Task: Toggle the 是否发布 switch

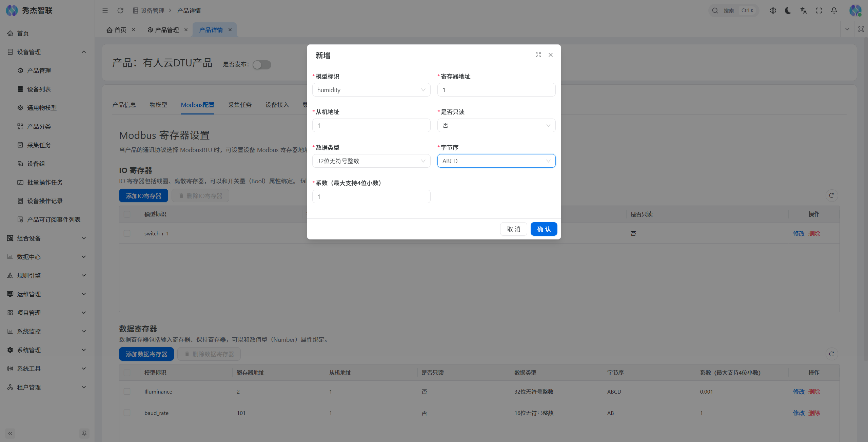Action: [x=262, y=64]
